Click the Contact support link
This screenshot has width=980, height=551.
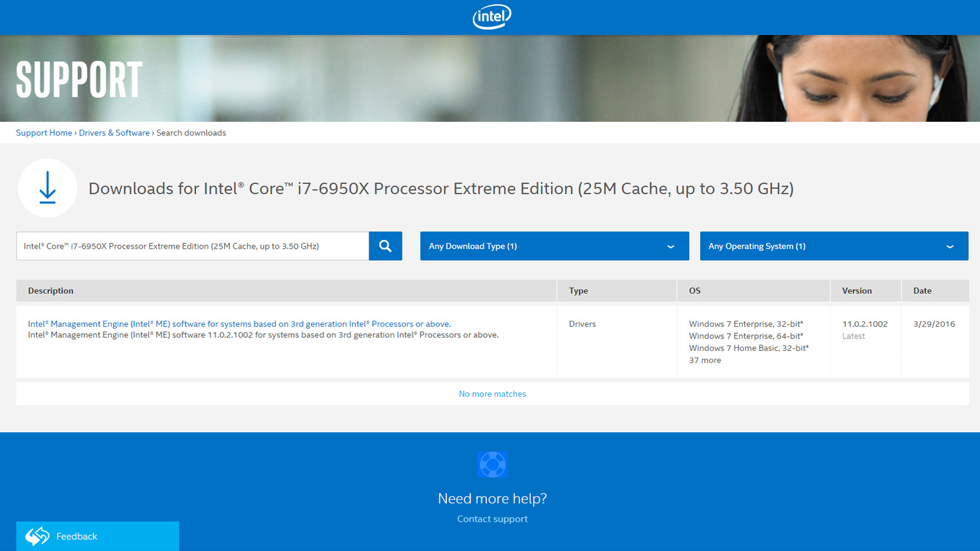click(492, 519)
